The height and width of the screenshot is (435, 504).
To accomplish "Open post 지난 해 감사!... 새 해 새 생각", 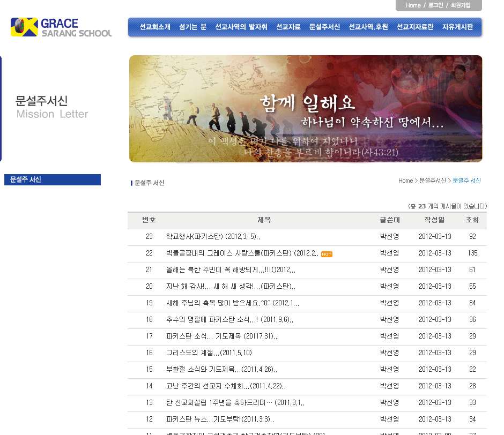I will point(231,287).
